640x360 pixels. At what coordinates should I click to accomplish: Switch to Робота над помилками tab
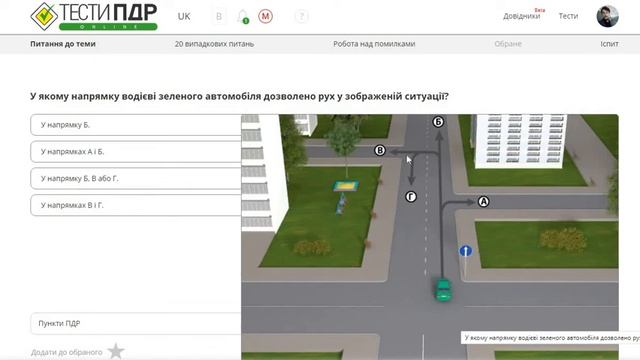374,44
